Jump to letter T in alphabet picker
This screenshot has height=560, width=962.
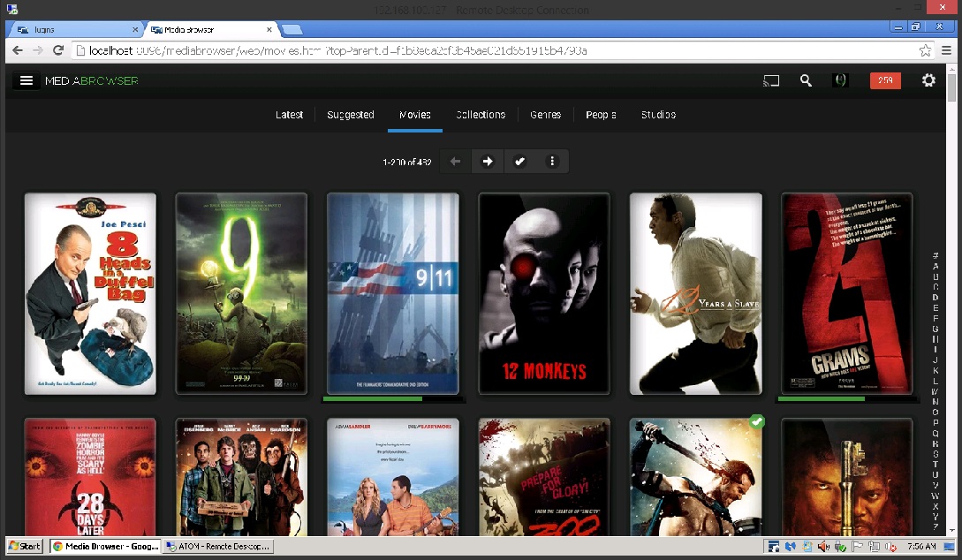pyautogui.click(x=935, y=464)
